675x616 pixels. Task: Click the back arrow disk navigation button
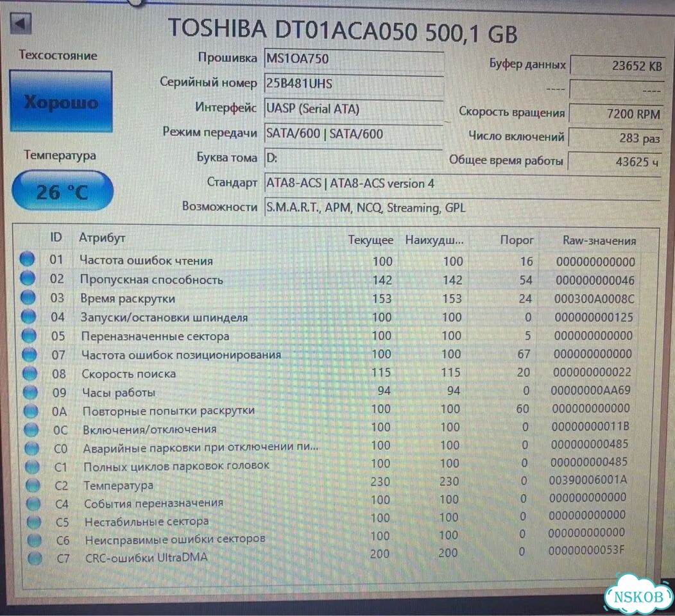coord(21,23)
